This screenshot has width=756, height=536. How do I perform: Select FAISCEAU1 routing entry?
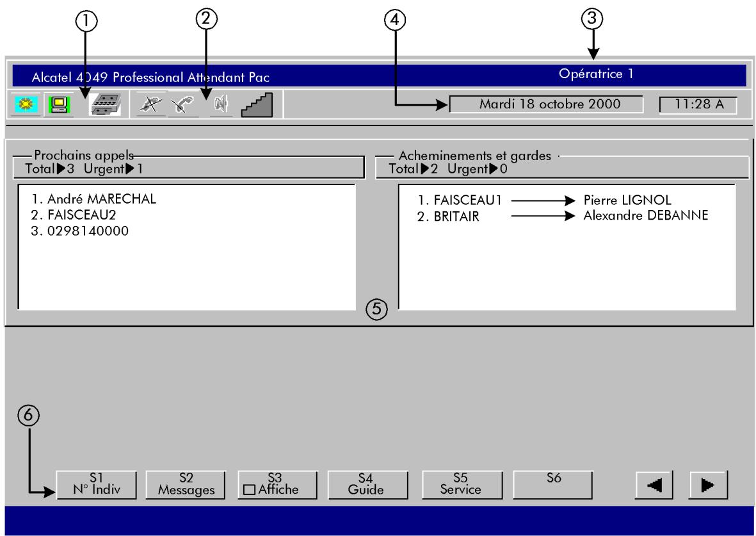point(460,200)
